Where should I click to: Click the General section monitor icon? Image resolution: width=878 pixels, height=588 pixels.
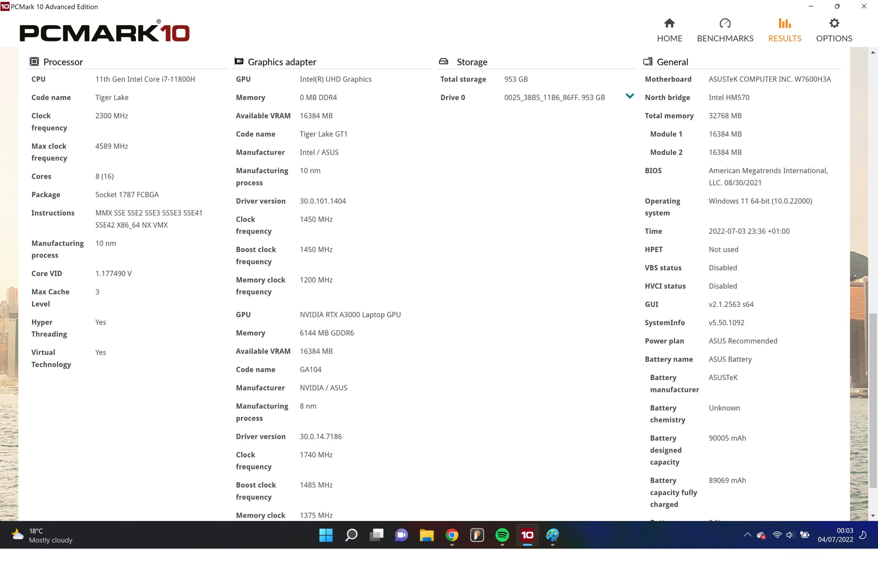pyautogui.click(x=648, y=61)
